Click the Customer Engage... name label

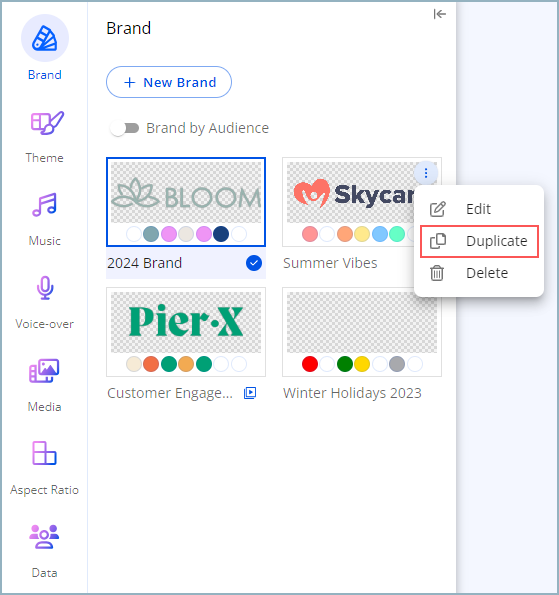[x=170, y=393]
